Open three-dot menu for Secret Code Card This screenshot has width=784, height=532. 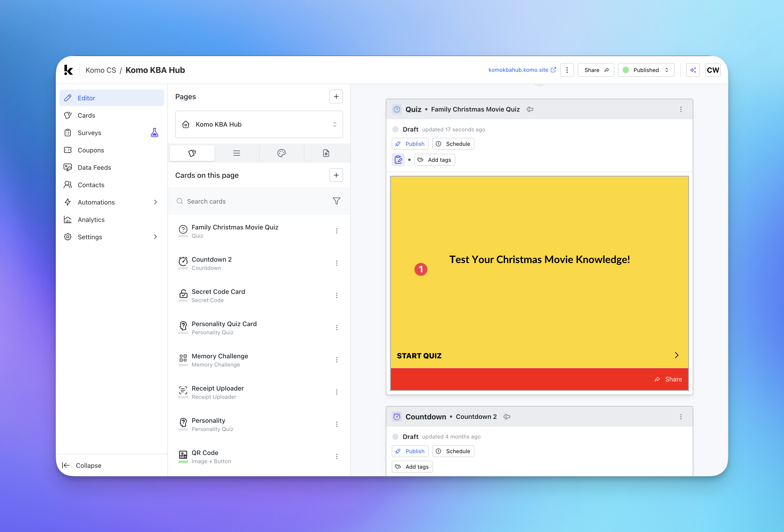tap(336, 295)
